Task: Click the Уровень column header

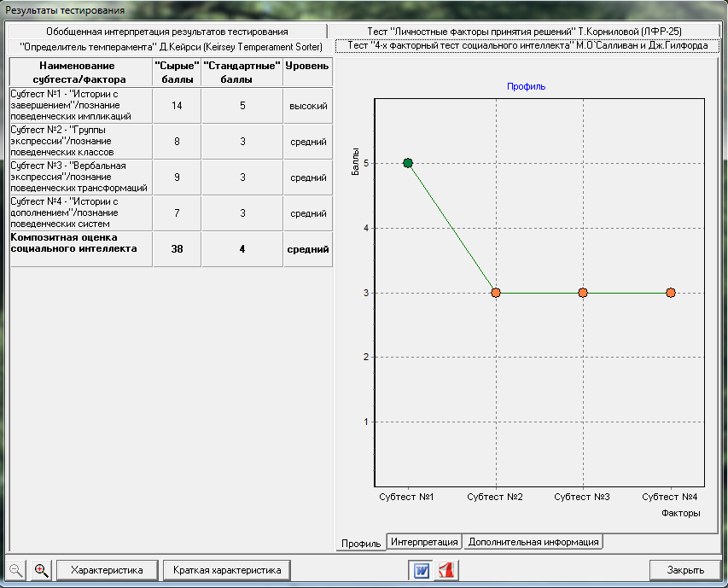Action: [x=307, y=72]
